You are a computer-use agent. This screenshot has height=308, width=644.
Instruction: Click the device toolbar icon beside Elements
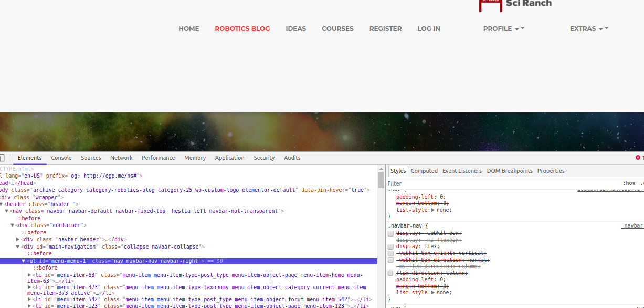coord(2,158)
